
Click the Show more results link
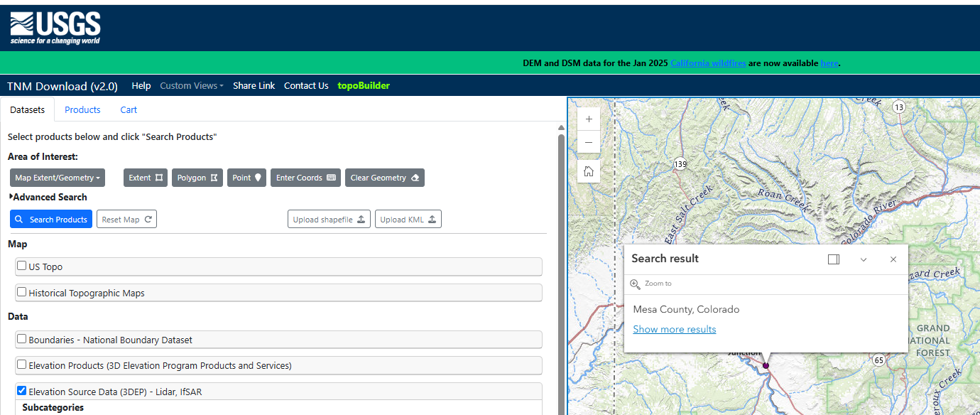tap(674, 329)
